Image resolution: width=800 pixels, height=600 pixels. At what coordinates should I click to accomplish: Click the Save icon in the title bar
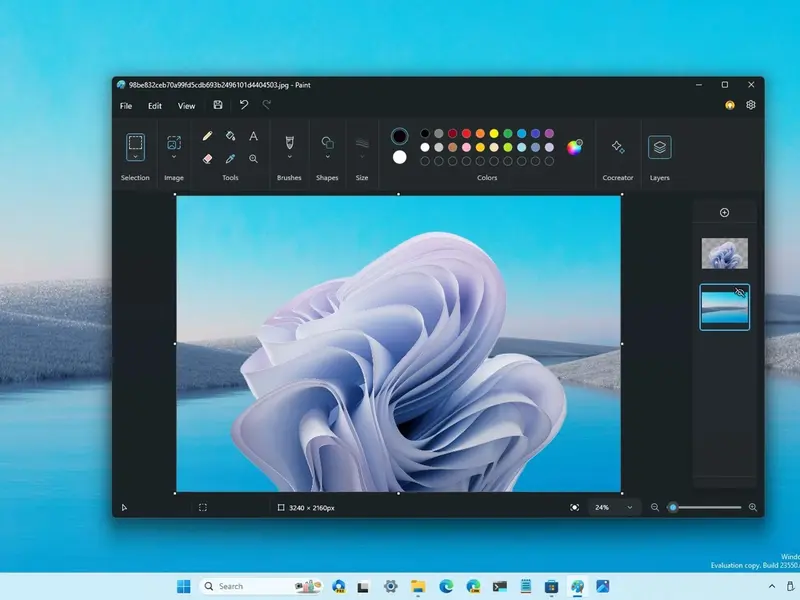(218, 105)
